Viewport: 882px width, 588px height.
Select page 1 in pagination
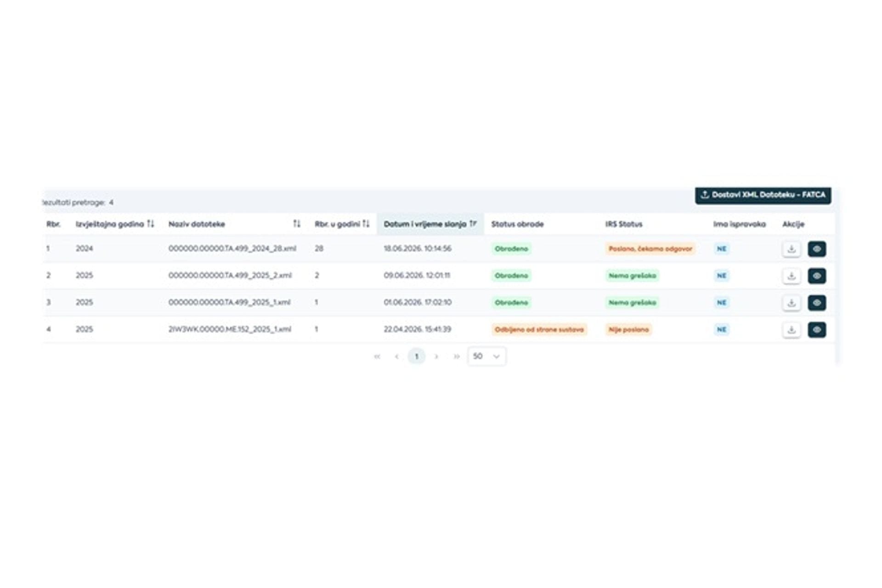pos(417,356)
